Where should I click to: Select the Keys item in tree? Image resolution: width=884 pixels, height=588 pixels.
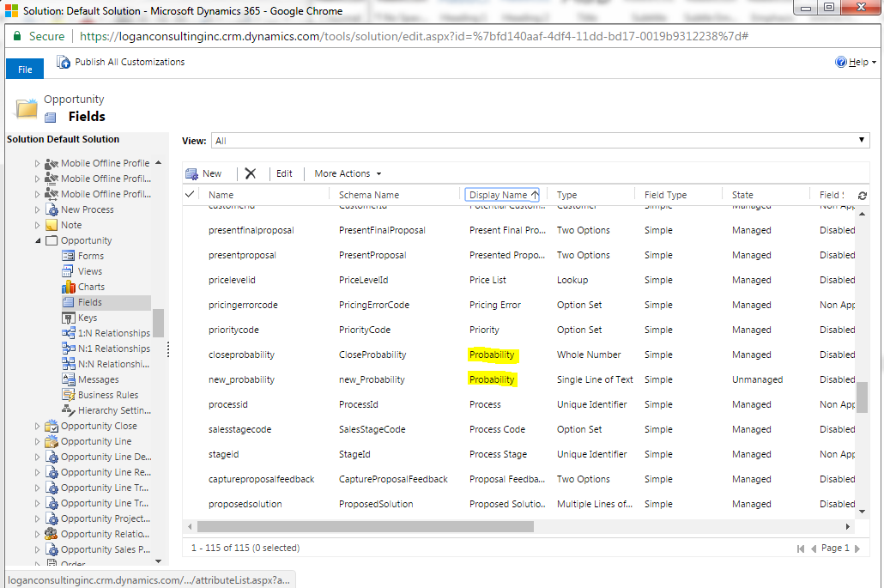87,318
